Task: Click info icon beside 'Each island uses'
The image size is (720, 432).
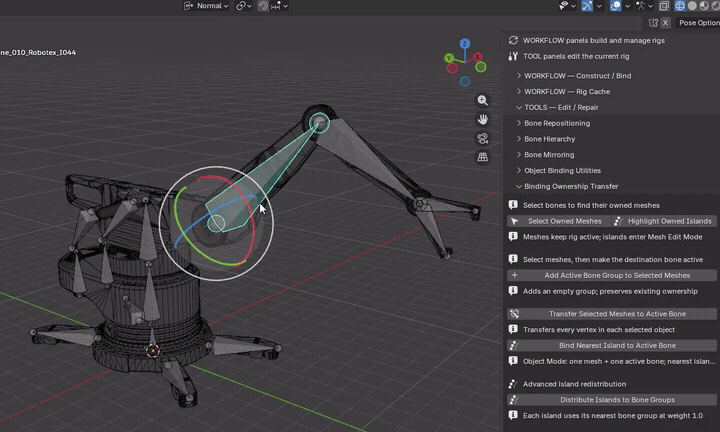Action: click(513, 415)
